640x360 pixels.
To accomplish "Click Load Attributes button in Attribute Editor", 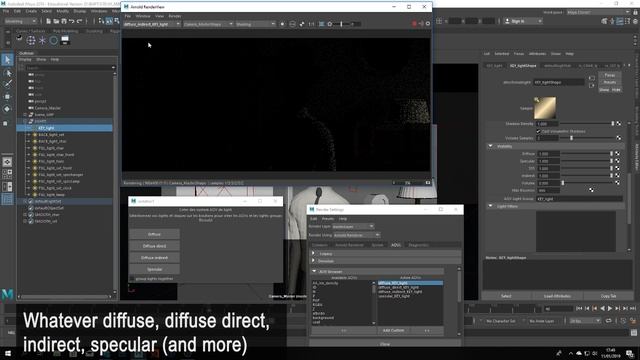I will (x=557, y=296).
